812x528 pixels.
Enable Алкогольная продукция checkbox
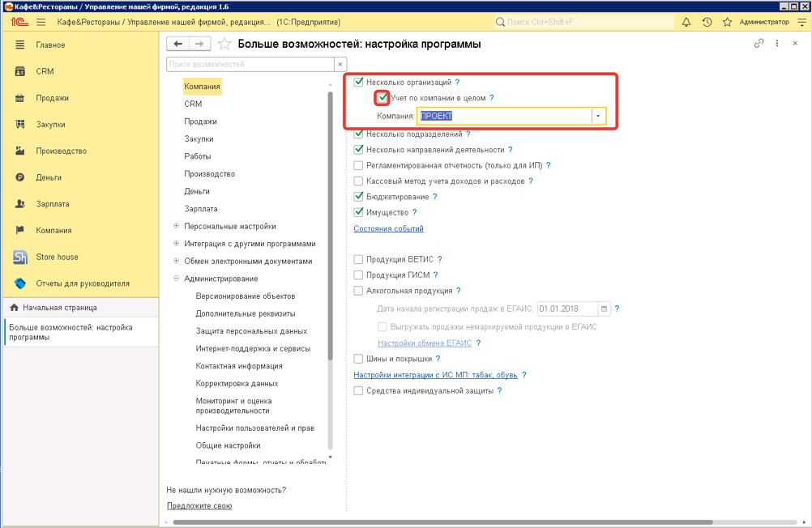click(x=358, y=291)
